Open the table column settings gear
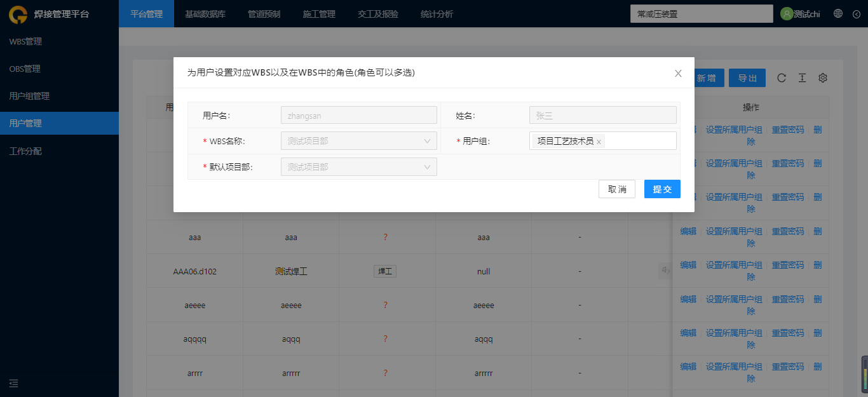 pos(823,77)
